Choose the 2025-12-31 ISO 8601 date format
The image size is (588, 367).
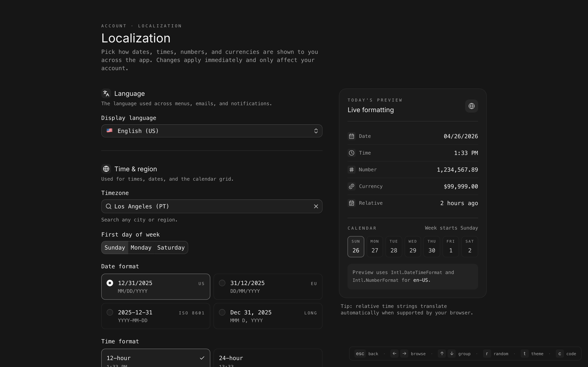tap(156, 316)
